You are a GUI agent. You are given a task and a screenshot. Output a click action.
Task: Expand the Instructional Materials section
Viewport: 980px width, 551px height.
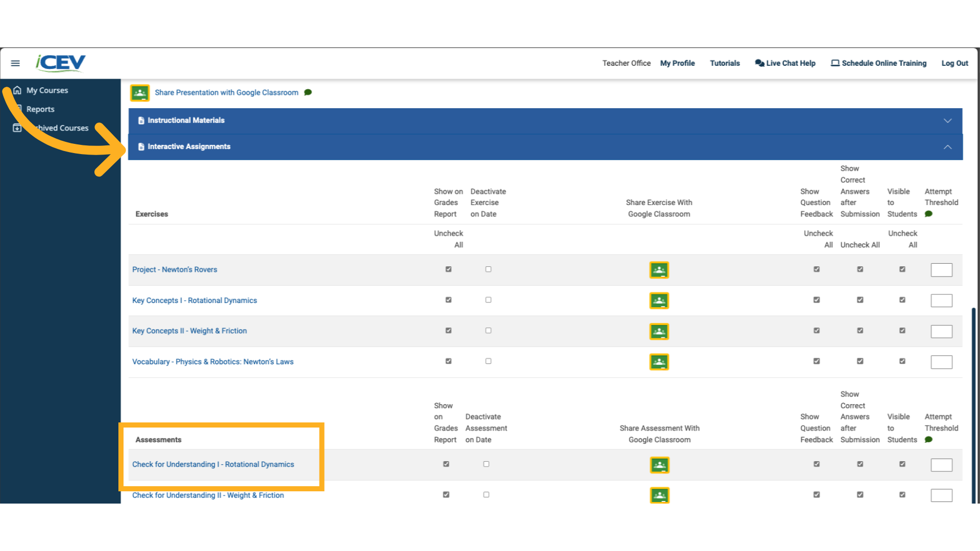point(947,121)
